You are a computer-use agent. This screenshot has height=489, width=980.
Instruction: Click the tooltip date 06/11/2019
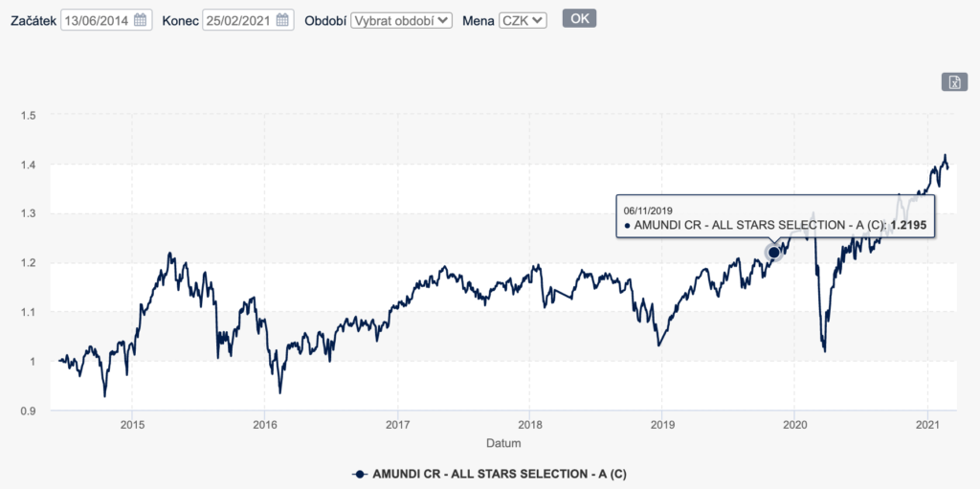pyautogui.click(x=646, y=210)
